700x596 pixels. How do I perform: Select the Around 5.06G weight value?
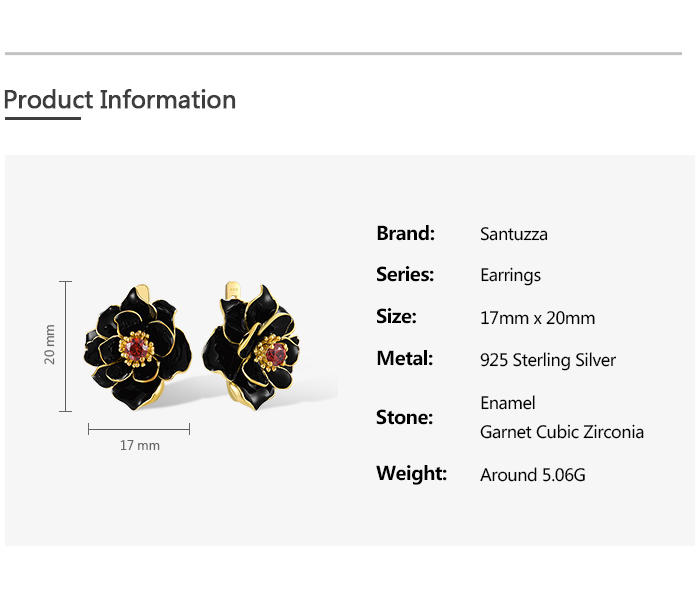tap(532, 475)
